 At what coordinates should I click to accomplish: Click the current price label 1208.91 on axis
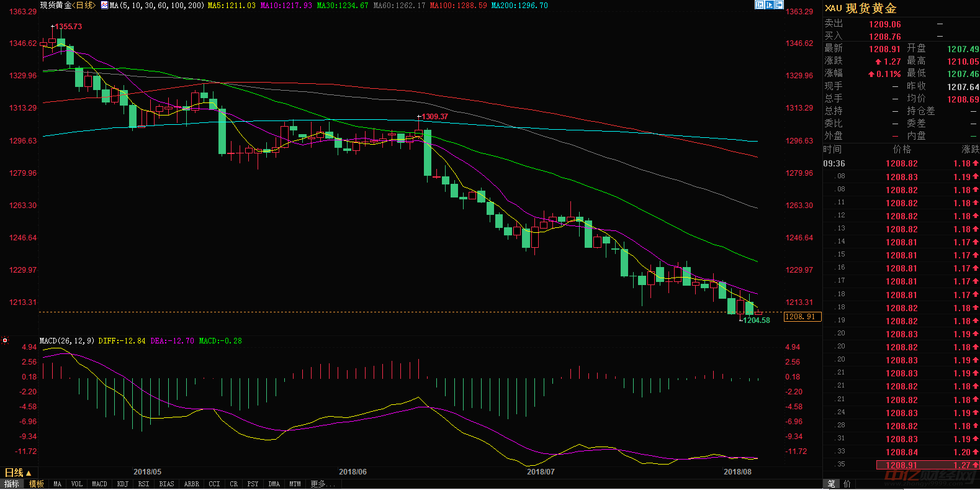802,317
